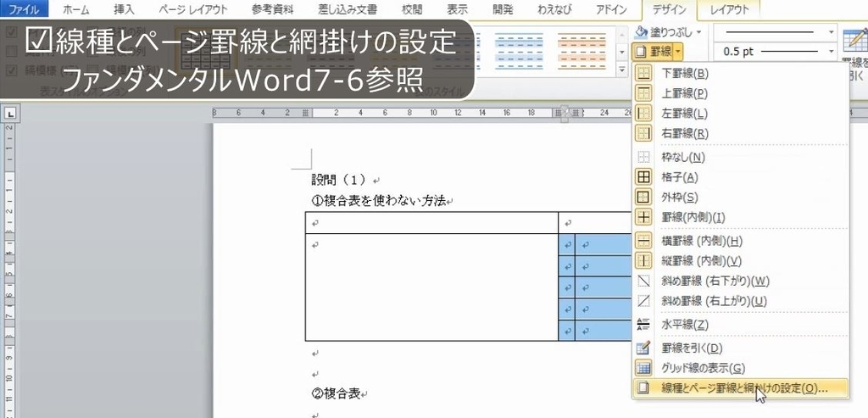Switch to the デザイン table tools tab
Viewport: 868px width, 418px height.
[x=669, y=8]
